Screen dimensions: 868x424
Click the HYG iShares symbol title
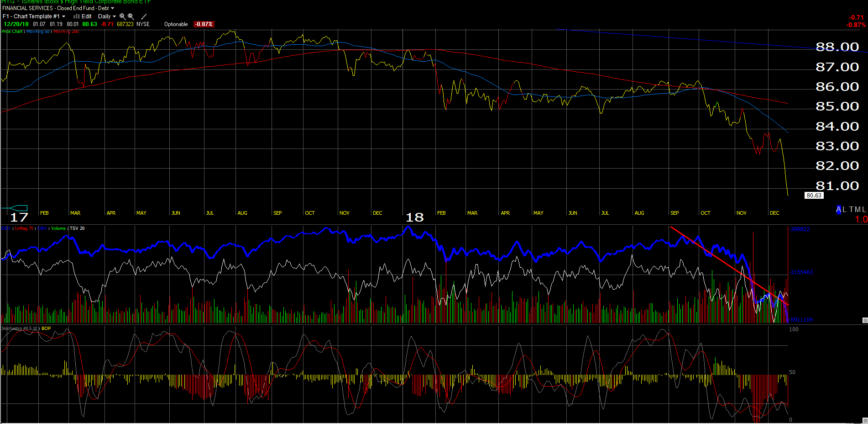76,2
